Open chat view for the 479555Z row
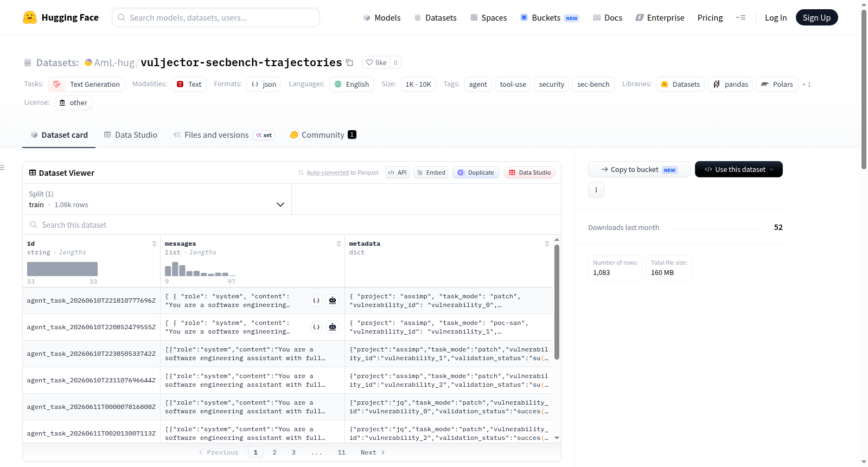This screenshot has width=868, height=467. (x=333, y=327)
